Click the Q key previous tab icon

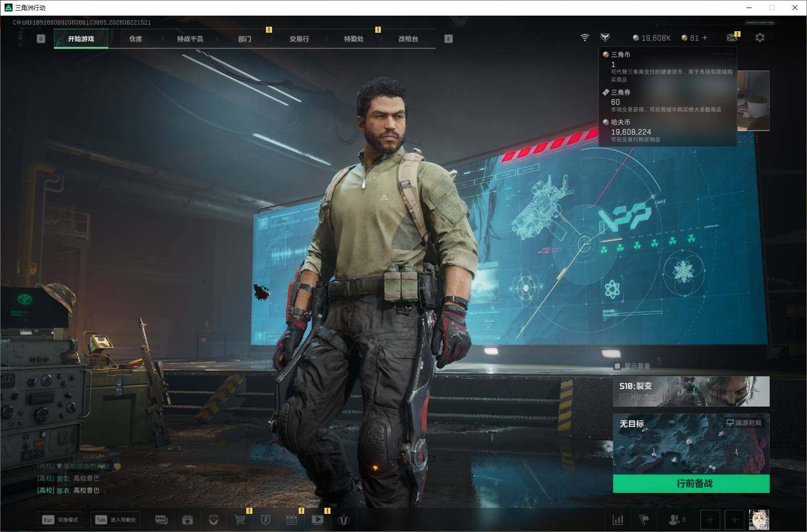(41, 39)
